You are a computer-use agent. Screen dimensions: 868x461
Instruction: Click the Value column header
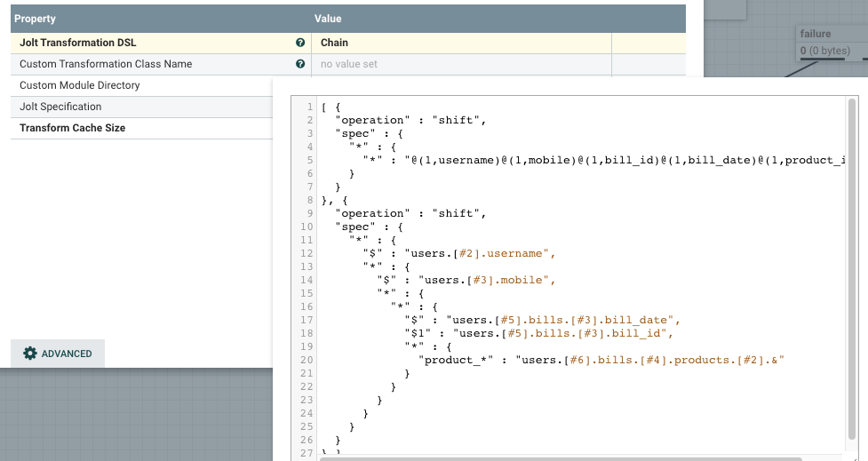[328, 19]
